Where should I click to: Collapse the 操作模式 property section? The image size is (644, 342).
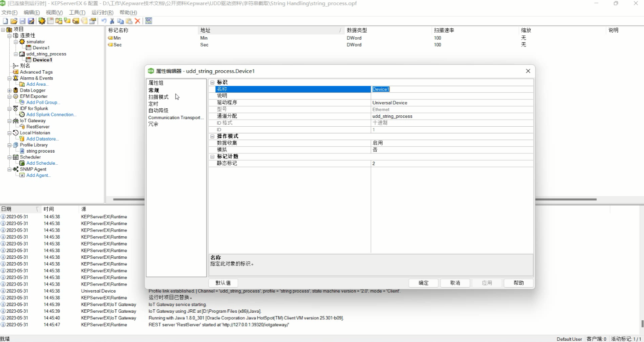coord(212,136)
